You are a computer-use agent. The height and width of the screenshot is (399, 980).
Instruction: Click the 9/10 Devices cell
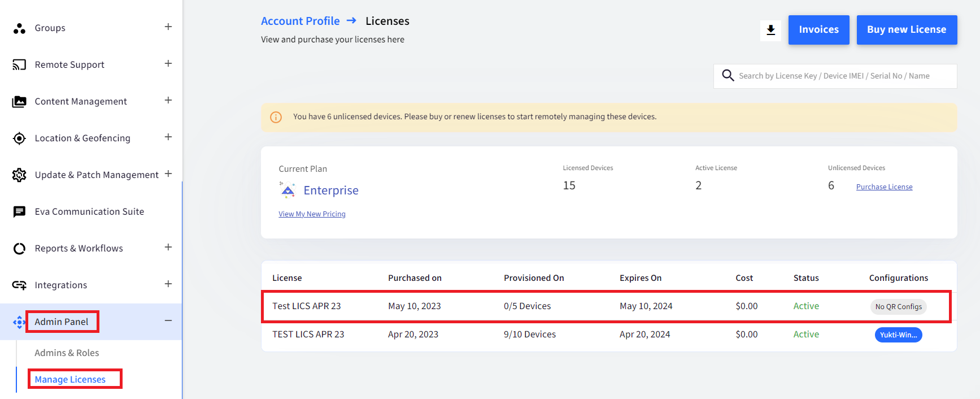click(x=530, y=335)
